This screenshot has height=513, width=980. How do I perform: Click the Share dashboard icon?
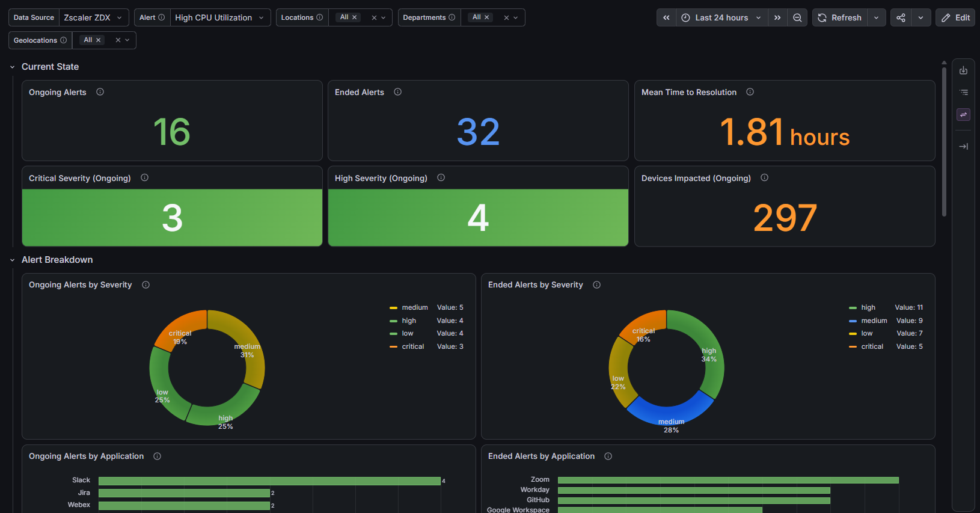click(x=901, y=17)
